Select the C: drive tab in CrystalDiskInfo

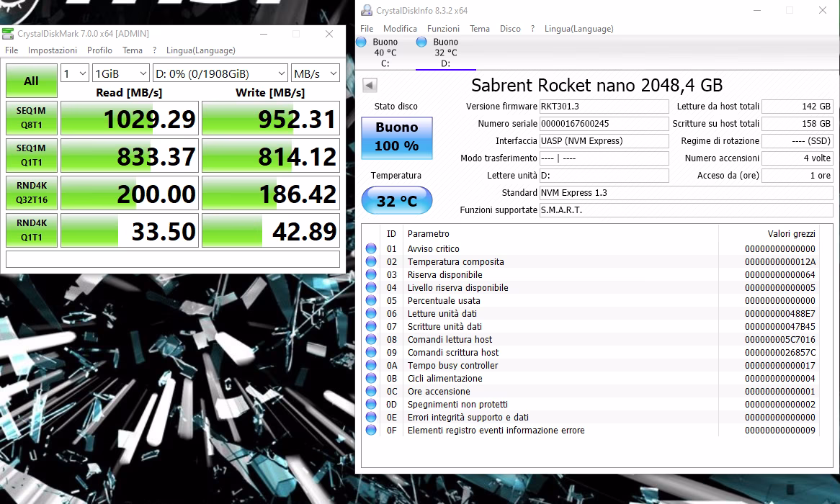point(385,53)
